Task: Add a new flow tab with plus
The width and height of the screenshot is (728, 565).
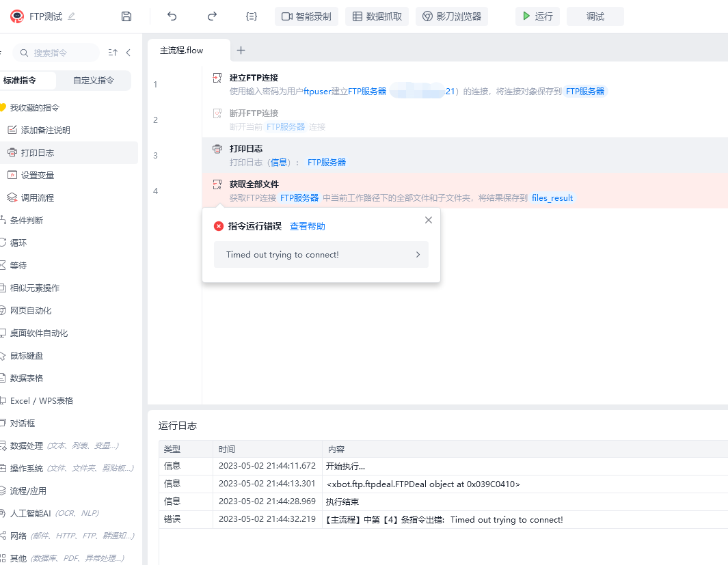Action: pos(241,51)
